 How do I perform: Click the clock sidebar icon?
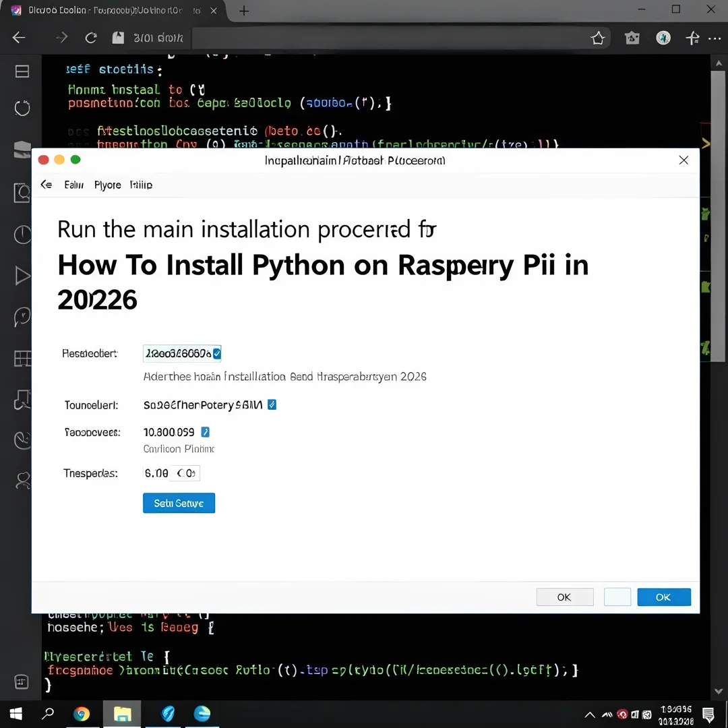click(22, 235)
